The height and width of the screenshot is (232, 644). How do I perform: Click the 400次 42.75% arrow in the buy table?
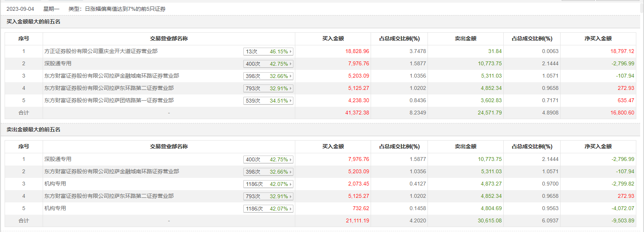pos(291,64)
